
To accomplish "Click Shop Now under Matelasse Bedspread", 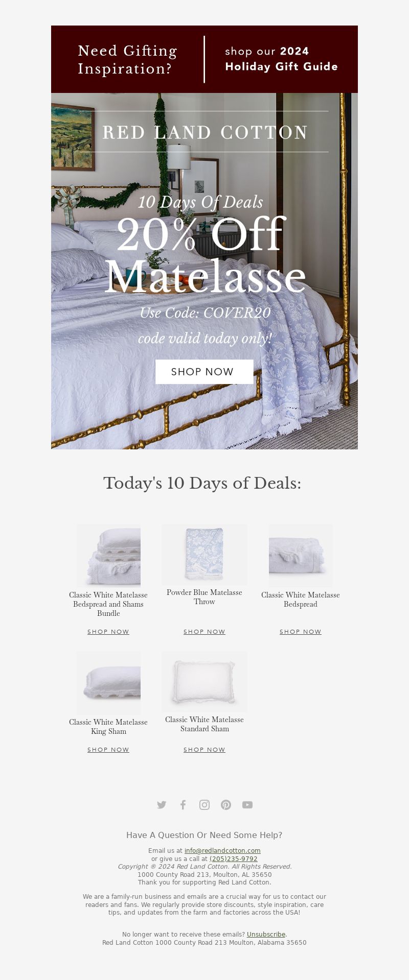I will 301,632.
